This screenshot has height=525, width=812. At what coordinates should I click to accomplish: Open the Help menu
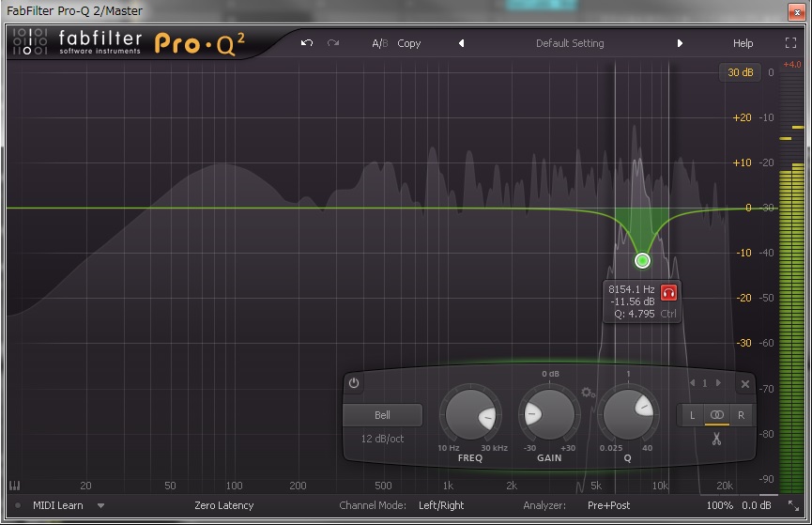(x=743, y=43)
